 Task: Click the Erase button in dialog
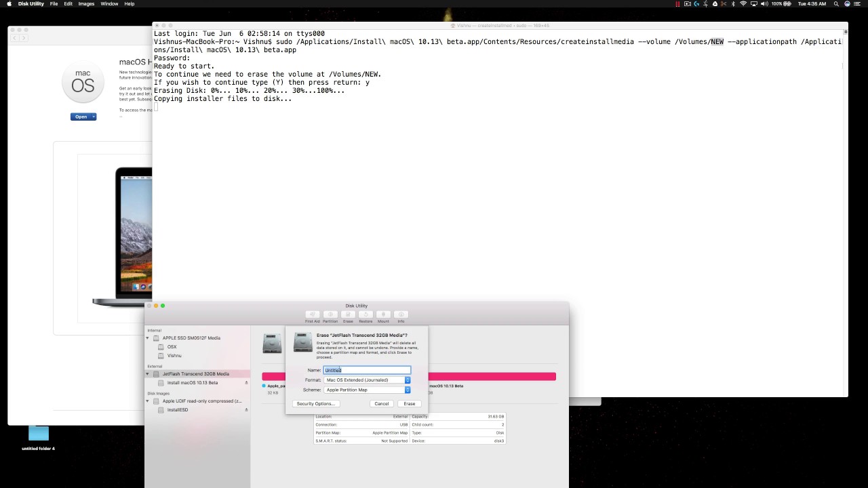(410, 404)
